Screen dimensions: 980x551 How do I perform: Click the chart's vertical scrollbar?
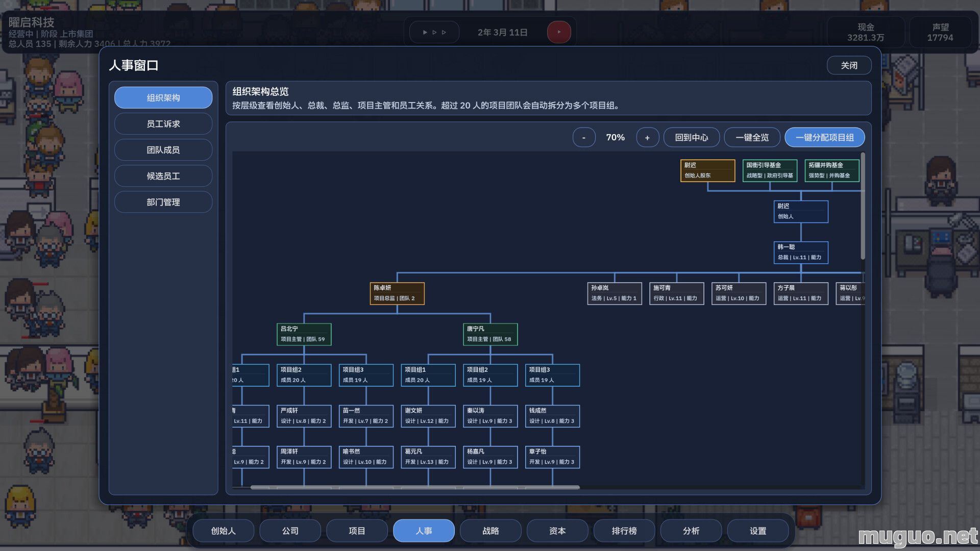pyautogui.click(x=863, y=205)
